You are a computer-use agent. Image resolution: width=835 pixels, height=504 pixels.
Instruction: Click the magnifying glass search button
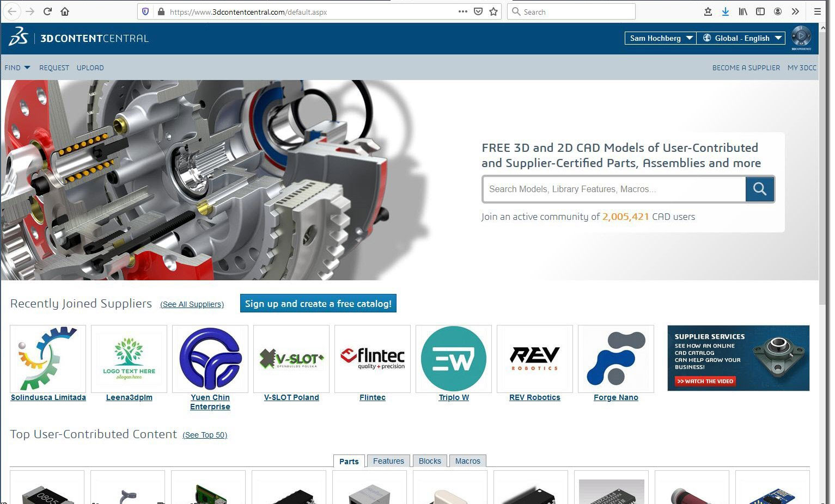point(759,189)
